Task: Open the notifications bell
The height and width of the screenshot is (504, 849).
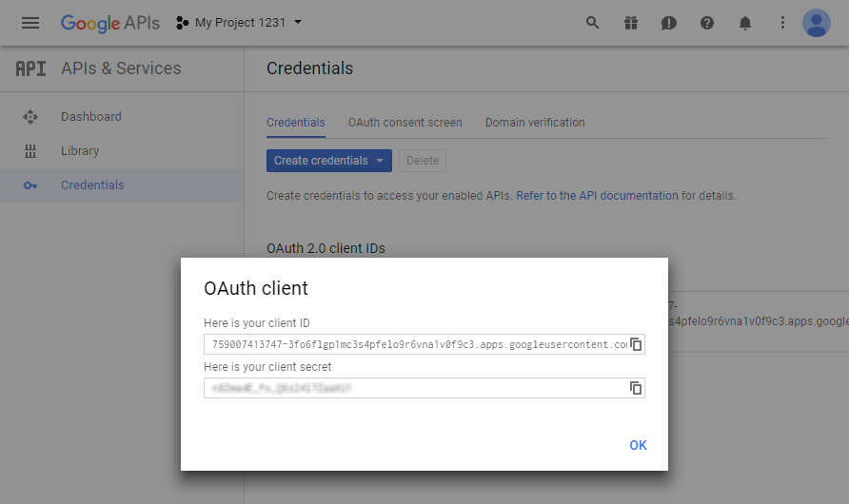Action: click(x=745, y=23)
